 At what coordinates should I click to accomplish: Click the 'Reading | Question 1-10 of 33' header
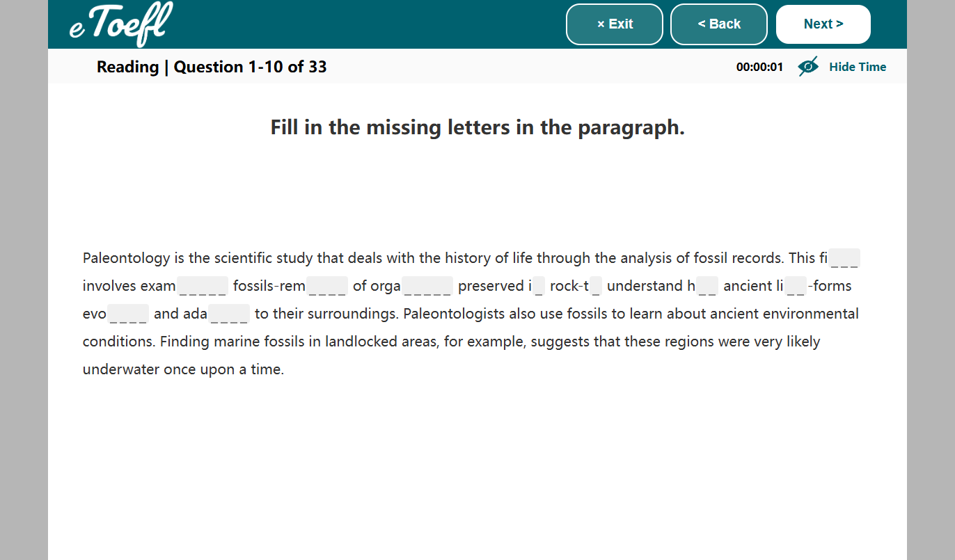(211, 66)
